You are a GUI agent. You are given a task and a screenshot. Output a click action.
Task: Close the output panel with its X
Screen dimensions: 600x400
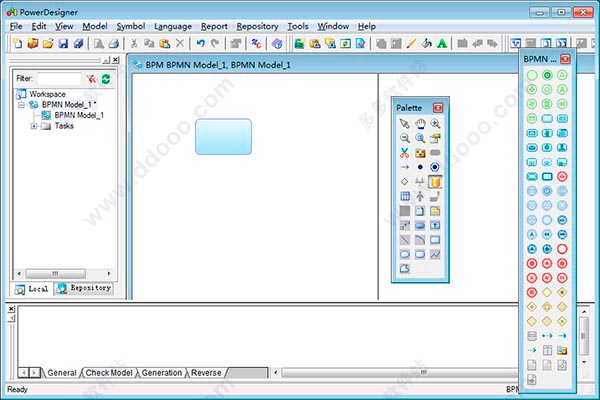click(11, 309)
